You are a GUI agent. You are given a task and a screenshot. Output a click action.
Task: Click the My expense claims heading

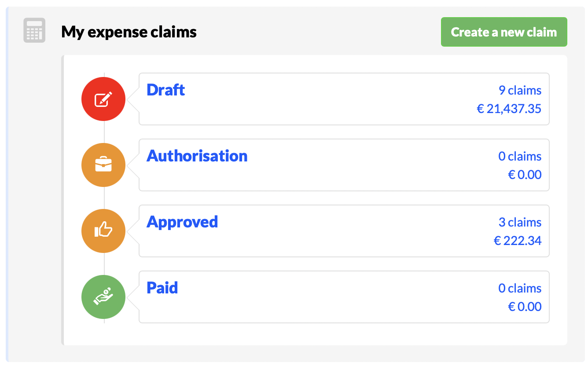pos(129,32)
